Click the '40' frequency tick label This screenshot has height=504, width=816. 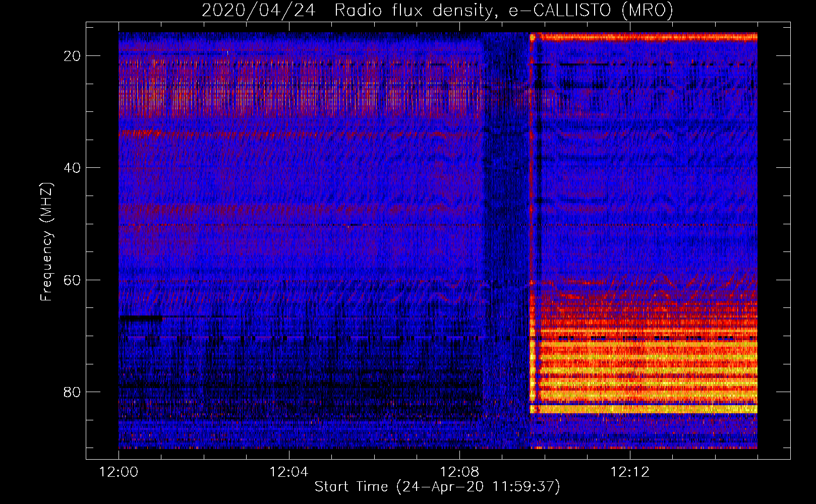[x=73, y=167]
